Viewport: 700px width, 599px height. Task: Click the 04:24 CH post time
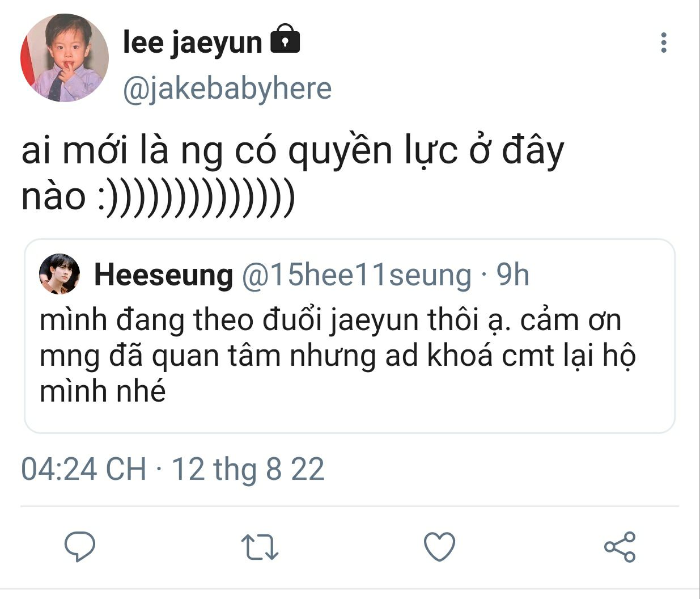click(83, 470)
